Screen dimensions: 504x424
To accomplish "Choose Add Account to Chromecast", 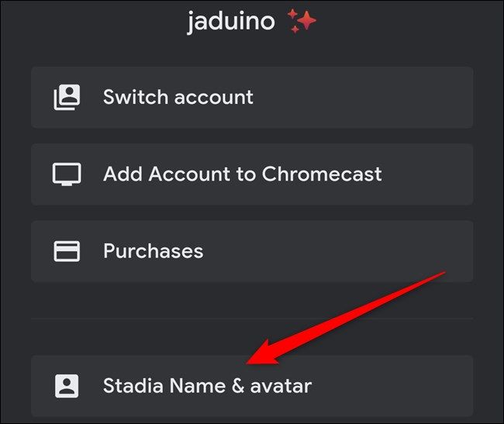I will [x=252, y=174].
